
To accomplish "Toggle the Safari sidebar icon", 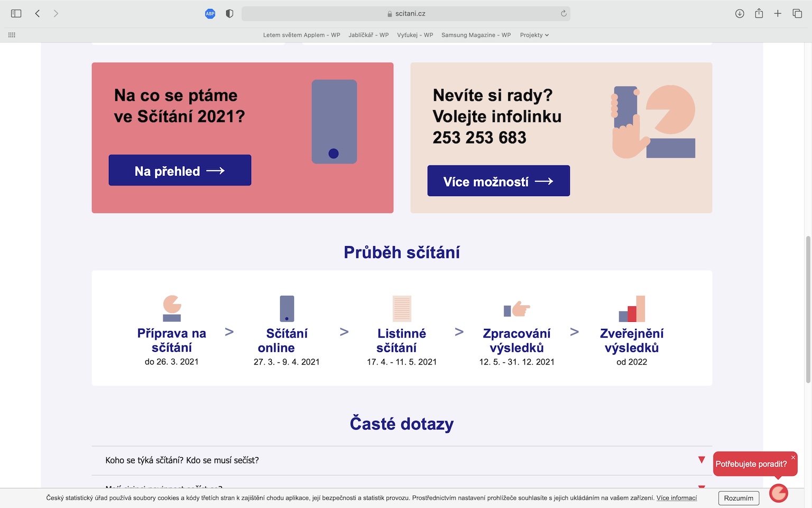I will (16, 13).
